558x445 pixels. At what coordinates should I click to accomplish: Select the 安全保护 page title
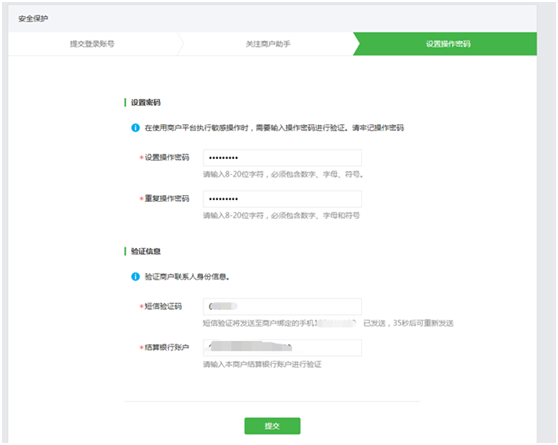pyautogui.click(x=33, y=19)
